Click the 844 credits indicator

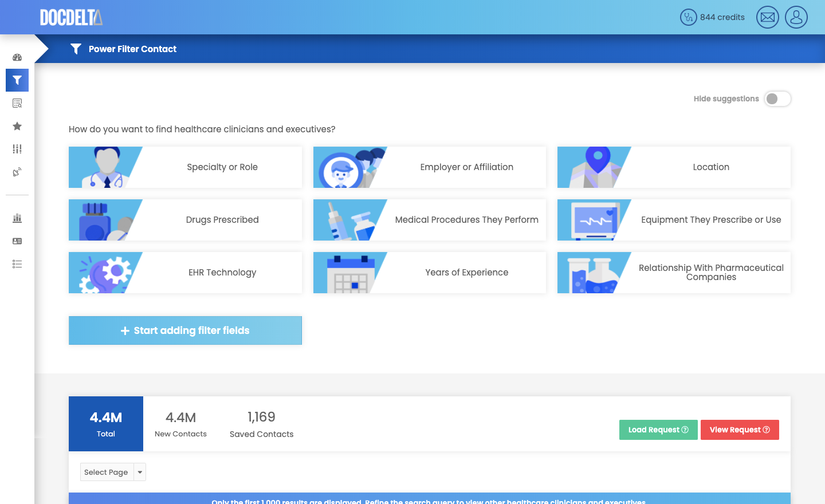click(712, 17)
